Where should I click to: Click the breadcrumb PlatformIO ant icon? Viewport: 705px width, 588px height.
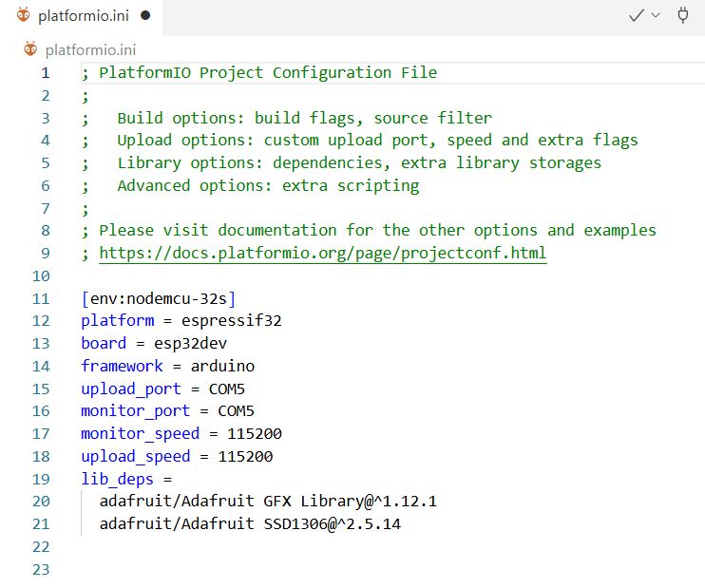point(30,49)
